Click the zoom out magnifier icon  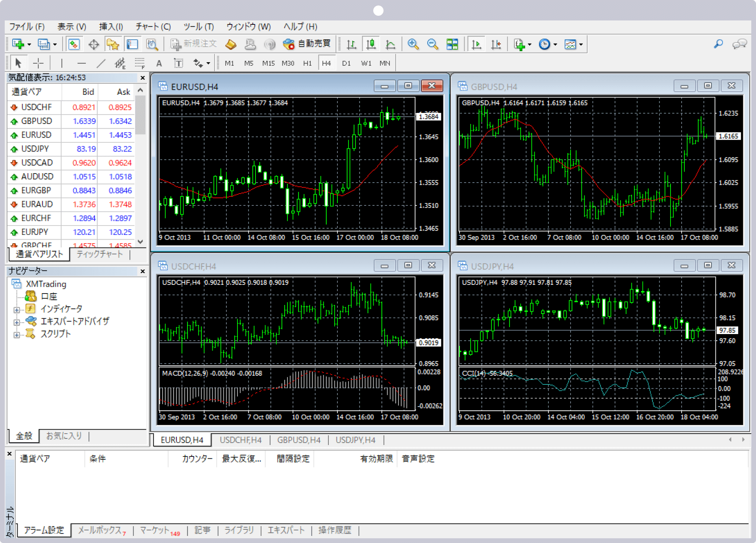point(432,44)
